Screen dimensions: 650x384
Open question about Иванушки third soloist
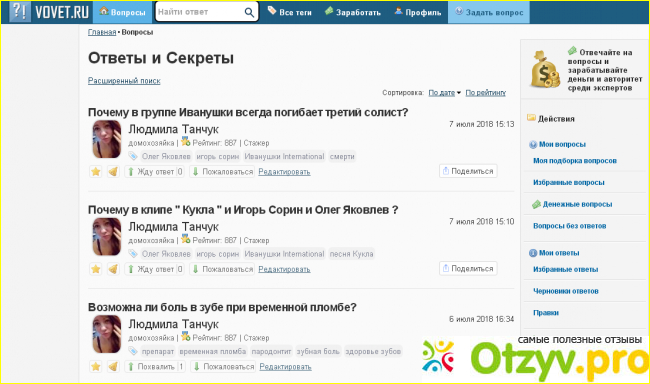(248, 112)
